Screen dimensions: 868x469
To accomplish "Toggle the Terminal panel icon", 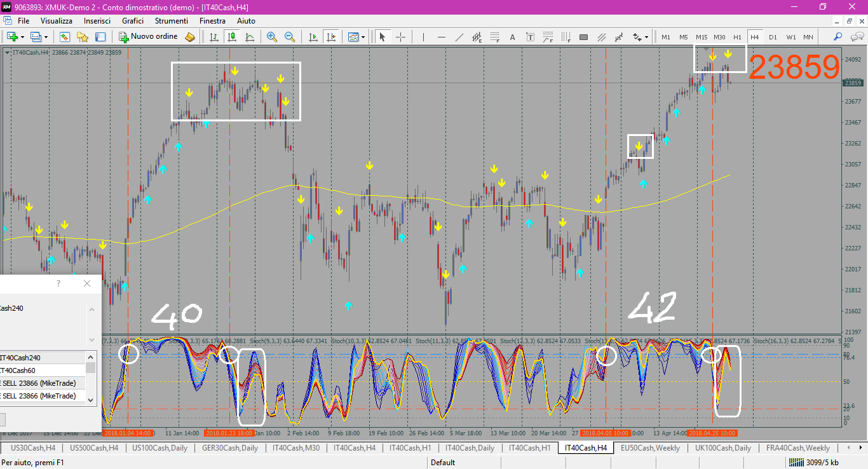I will [100, 37].
